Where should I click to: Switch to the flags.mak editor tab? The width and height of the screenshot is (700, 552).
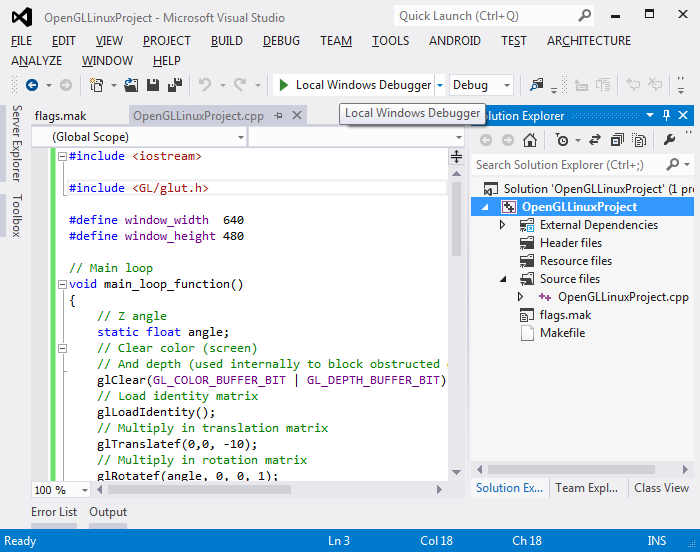tap(60, 116)
